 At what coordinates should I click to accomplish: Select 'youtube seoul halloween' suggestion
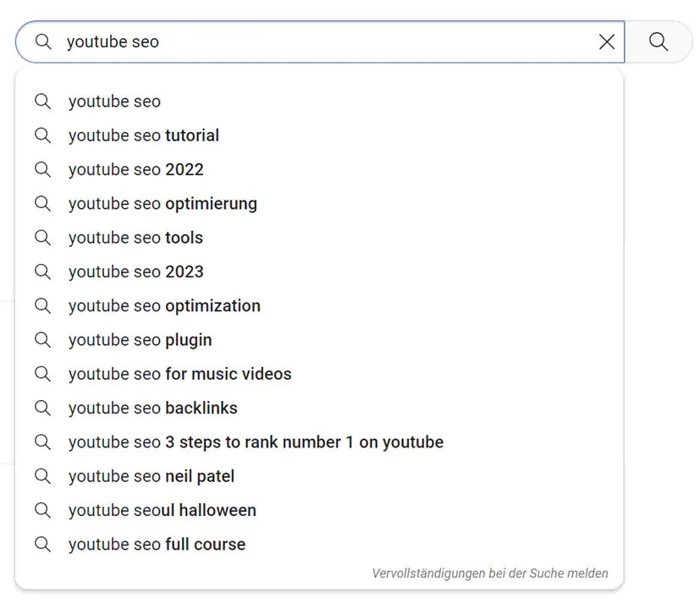tap(163, 510)
